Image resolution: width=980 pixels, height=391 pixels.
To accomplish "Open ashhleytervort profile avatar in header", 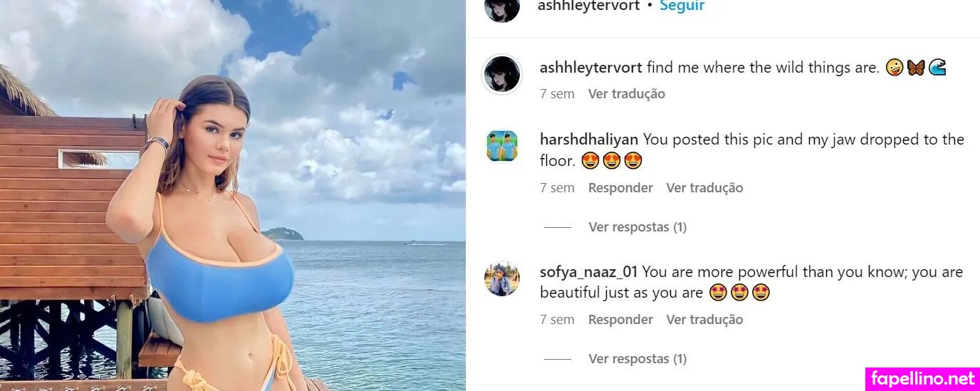I will [x=502, y=9].
